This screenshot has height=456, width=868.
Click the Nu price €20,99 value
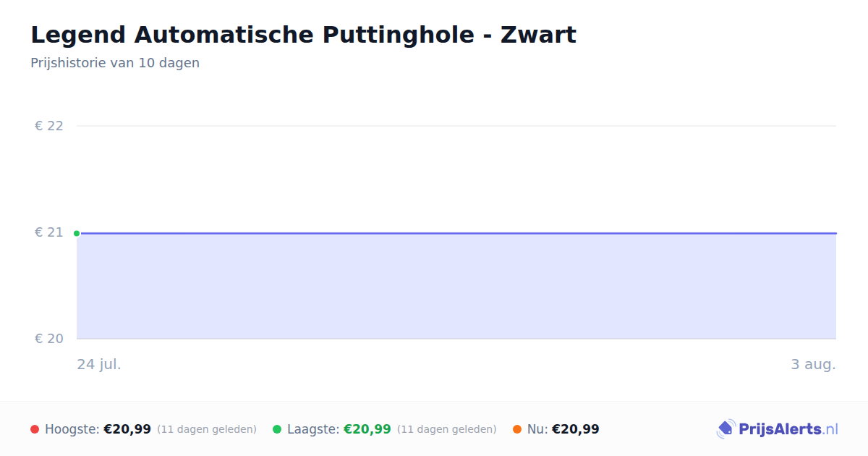pos(576,429)
